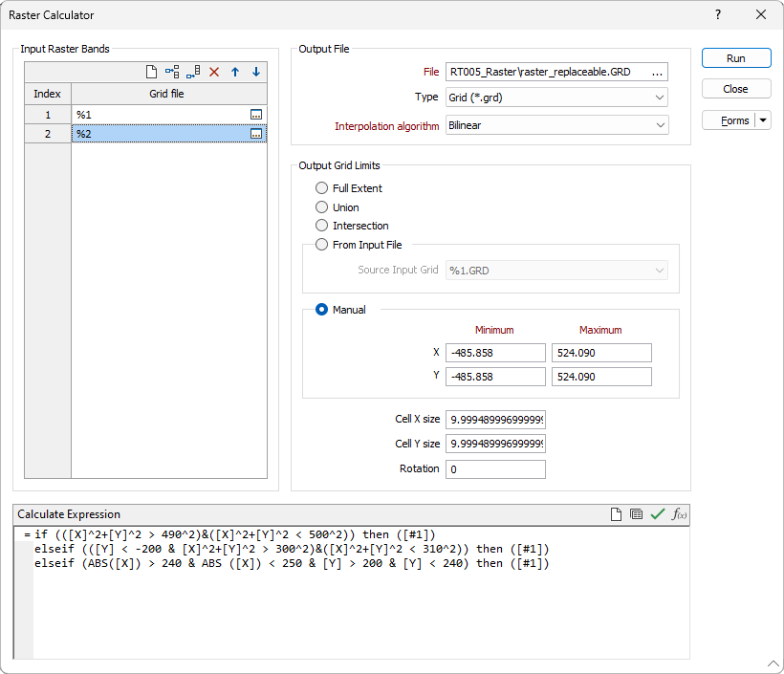Open the f(x) function list
The height and width of the screenshot is (674, 784).
(679, 514)
